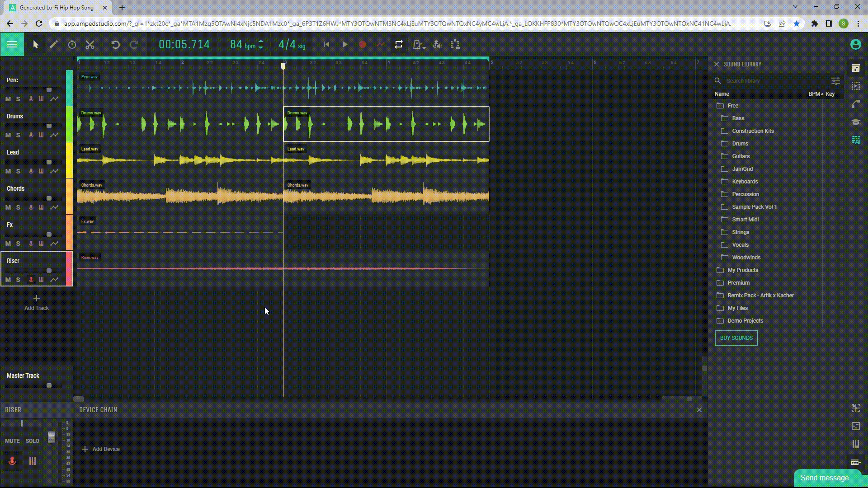Image resolution: width=868 pixels, height=488 pixels.
Task: Open the Sound Library search field
Action: click(x=773, y=80)
